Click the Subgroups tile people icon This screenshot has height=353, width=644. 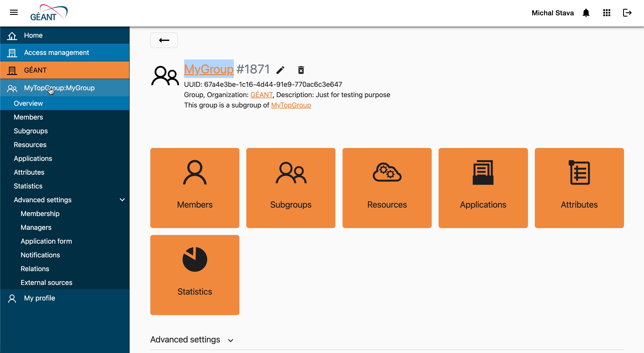291,173
